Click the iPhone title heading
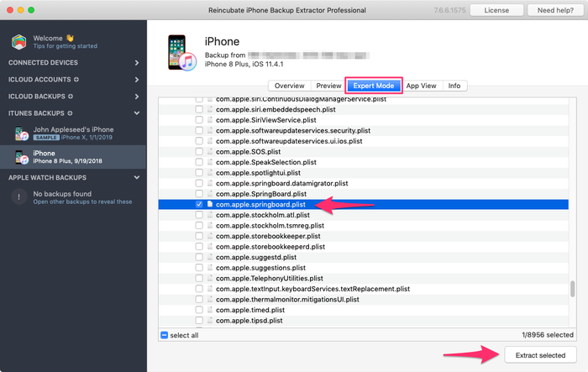588x372 pixels. point(222,42)
